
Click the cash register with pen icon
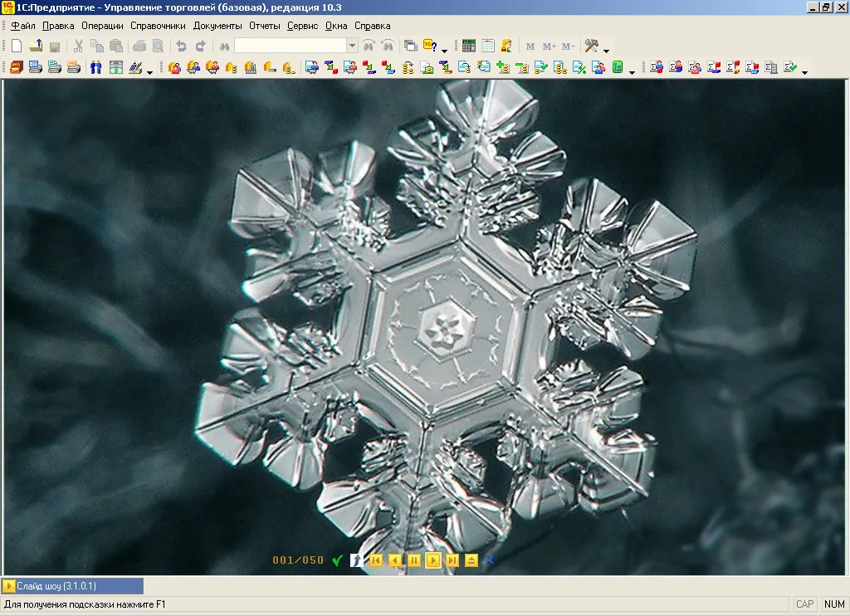point(135,67)
